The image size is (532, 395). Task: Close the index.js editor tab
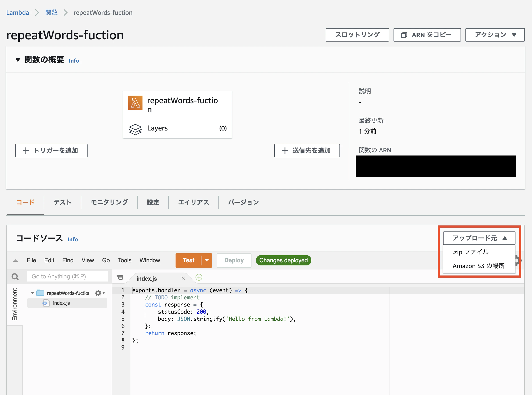(x=183, y=278)
